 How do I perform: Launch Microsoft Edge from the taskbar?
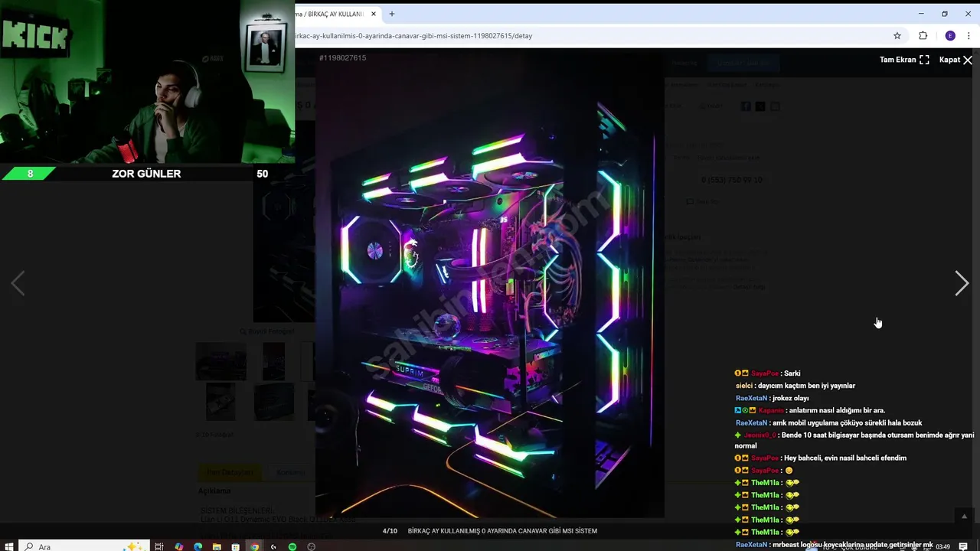pyautogui.click(x=198, y=546)
